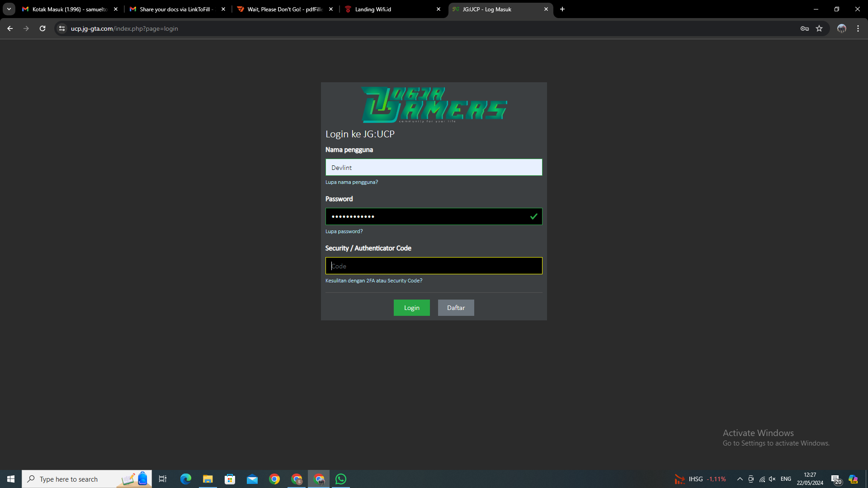Open the Windows Start menu

click(x=11, y=479)
